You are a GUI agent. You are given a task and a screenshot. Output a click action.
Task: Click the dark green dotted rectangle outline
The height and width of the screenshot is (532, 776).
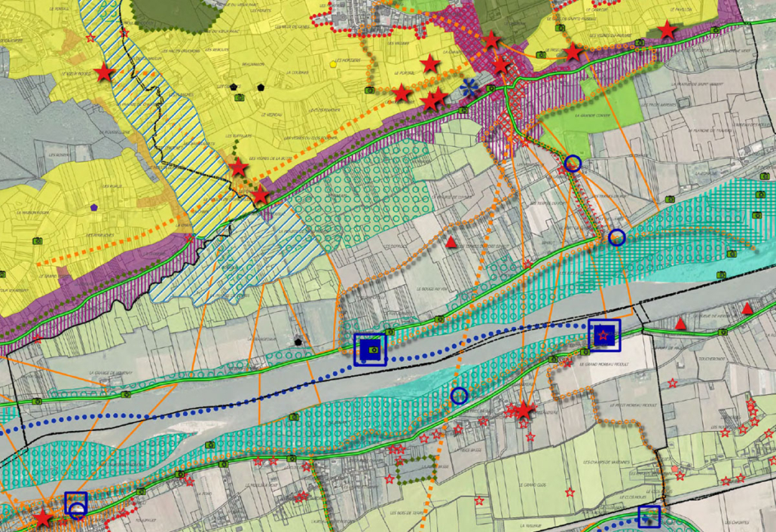(x=417, y=469)
